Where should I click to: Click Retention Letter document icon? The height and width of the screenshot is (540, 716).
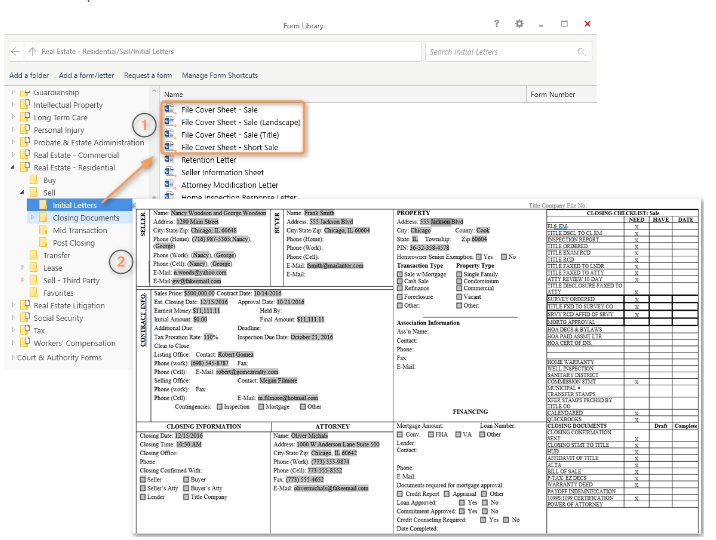[170, 159]
